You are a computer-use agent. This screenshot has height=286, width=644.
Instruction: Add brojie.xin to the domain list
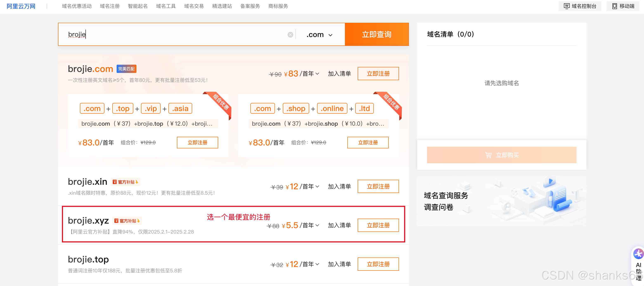coord(339,186)
